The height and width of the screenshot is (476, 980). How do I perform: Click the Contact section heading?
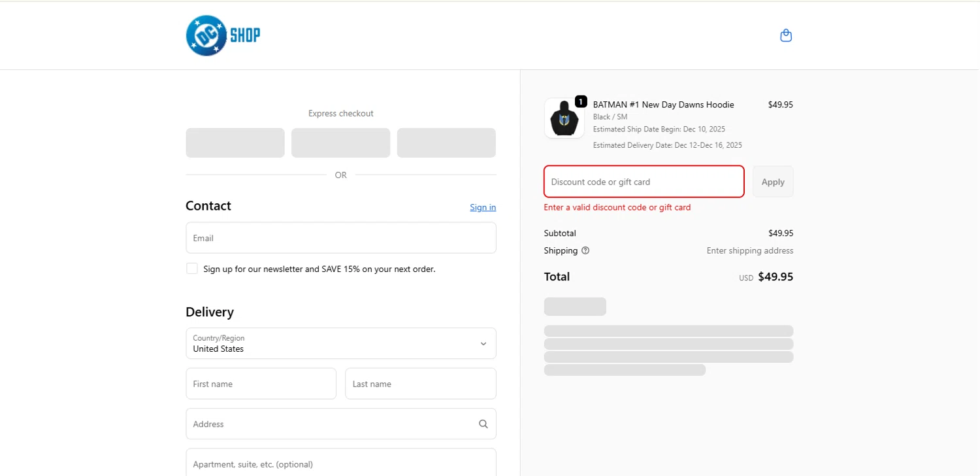pos(208,206)
